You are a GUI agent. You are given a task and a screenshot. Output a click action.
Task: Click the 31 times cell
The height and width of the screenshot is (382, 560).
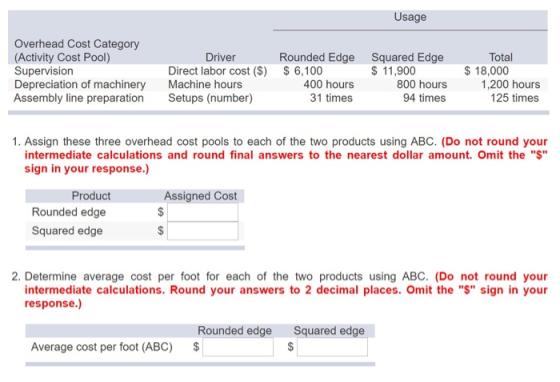[331, 98]
